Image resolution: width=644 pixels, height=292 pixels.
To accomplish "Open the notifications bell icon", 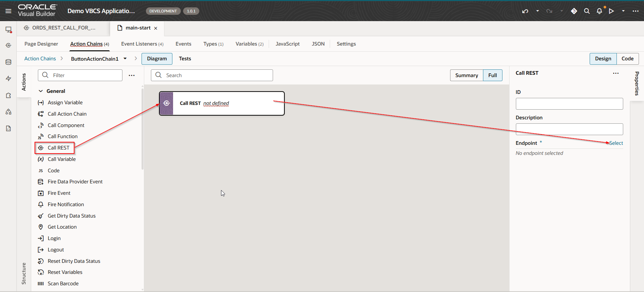I will coord(599,11).
